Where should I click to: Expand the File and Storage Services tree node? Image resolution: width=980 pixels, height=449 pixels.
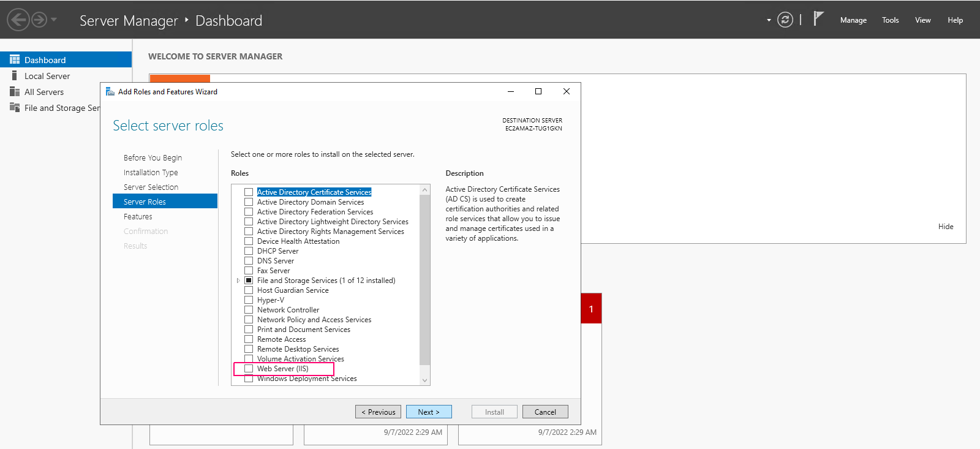coord(238,281)
